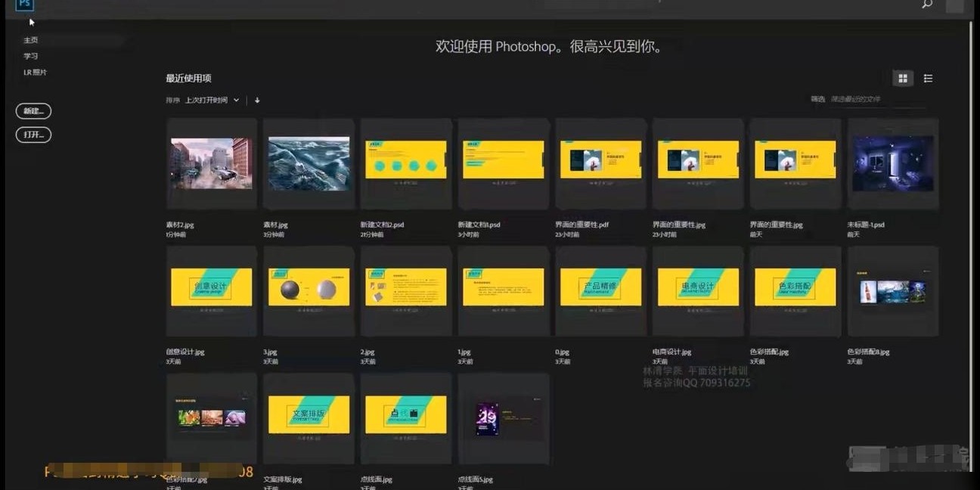Open the 未标题-1.psd night room thumbnail
The height and width of the screenshot is (490, 980).
point(893,163)
